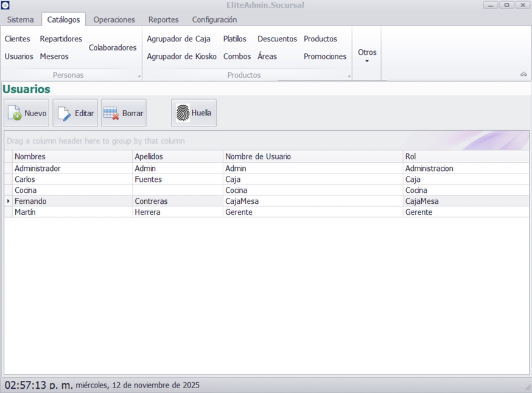The image size is (532, 393).
Task: Open the Reportes tab
Action: pyautogui.click(x=164, y=19)
